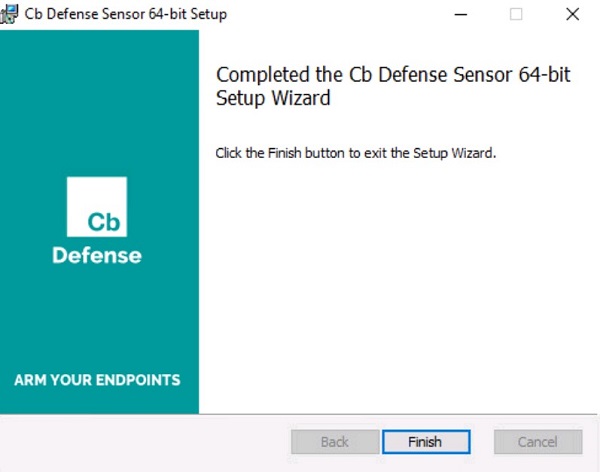Click the greyed-out Back button
This screenshot has width=600, height=472.
(334, 442)
